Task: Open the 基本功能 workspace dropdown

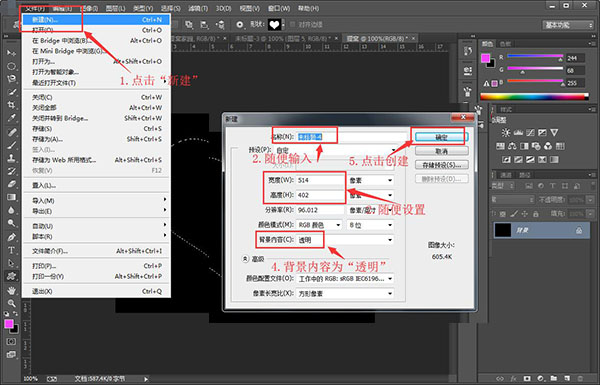Action: pos(568,25)
